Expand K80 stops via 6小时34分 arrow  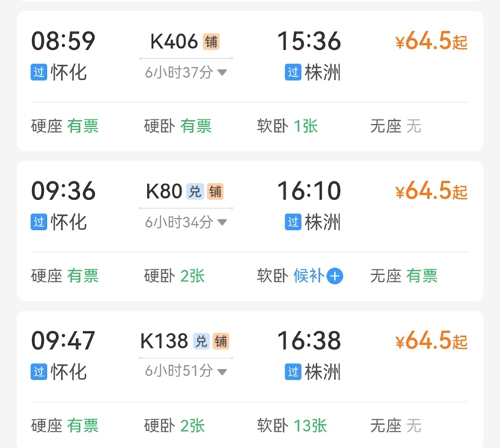[x=222, y=222]
